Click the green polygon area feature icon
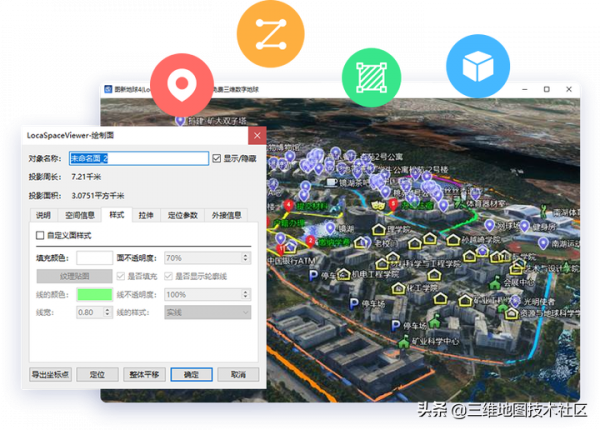This screenshot has height=430, width=600. pos(371,78)
